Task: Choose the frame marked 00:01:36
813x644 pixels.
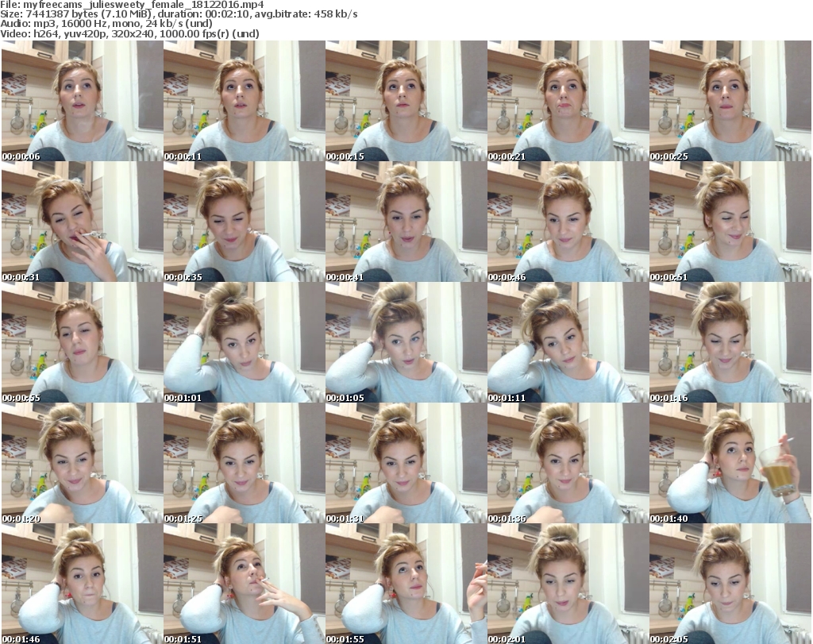Action: coord(568,463)
